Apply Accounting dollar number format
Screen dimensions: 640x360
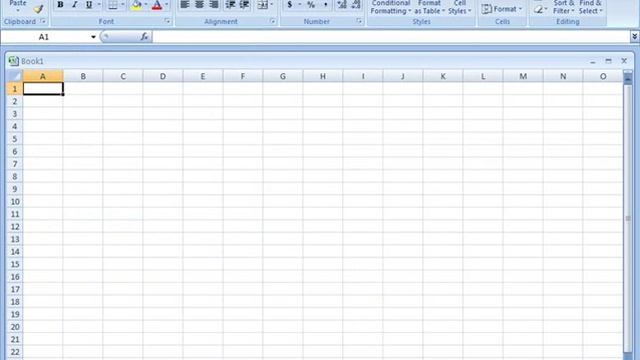(289, 5)
